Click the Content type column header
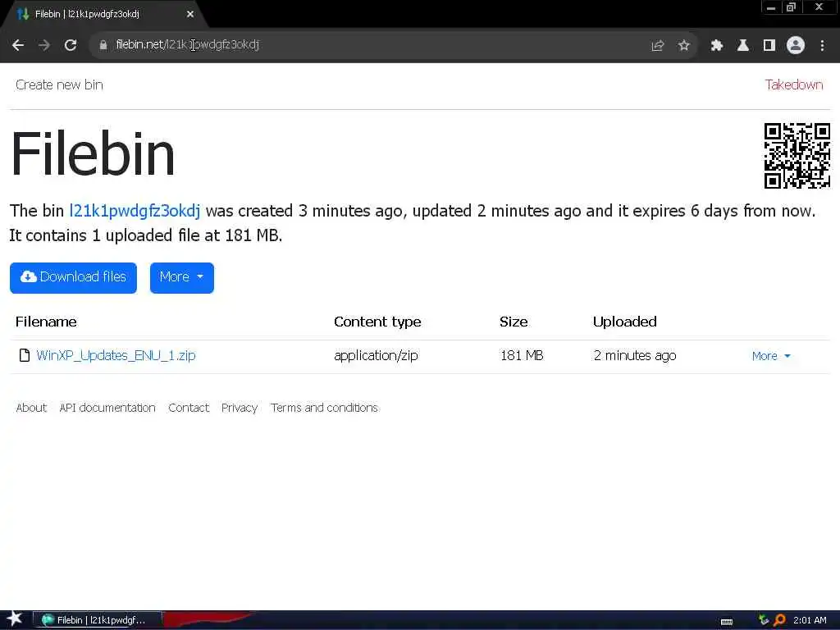 [x=377, y=322]
